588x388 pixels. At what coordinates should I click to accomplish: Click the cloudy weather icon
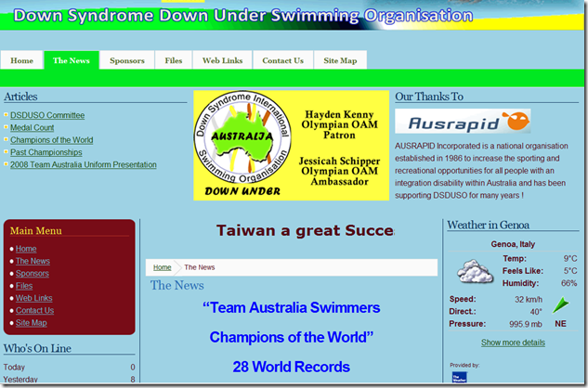click(475, 271)
